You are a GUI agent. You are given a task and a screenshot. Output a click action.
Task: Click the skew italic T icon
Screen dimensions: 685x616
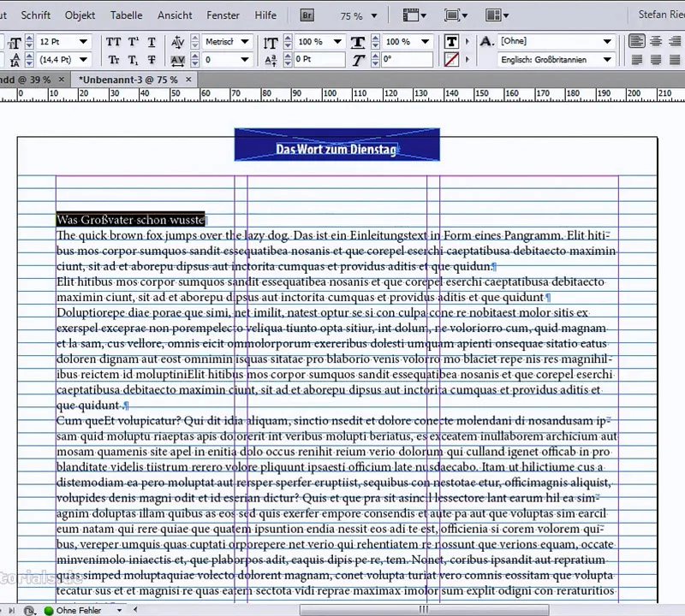tap(358, 60)
